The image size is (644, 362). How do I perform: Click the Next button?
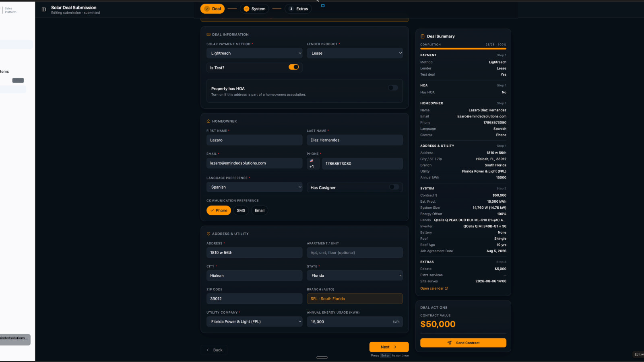[x=389, y=347]
